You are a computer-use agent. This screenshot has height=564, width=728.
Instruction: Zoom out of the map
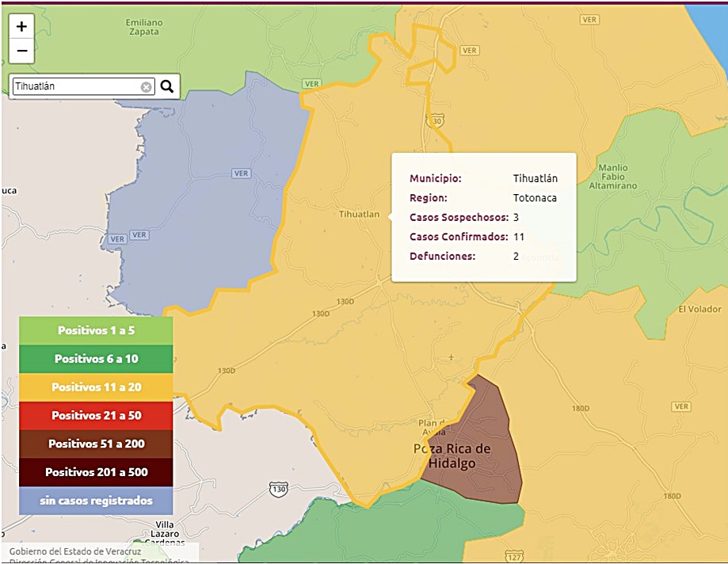tap(21, 51)
